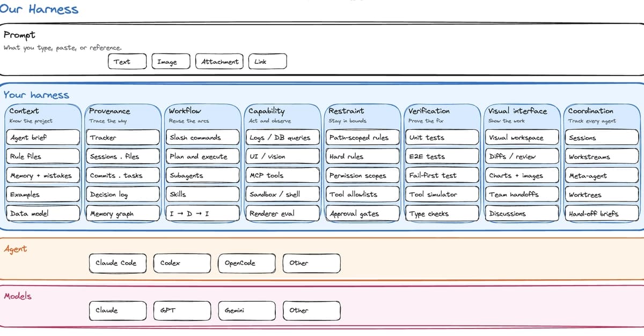The image size is (644, 336).
Task: Click the Codex agent box
Action: tap(182, 263)
